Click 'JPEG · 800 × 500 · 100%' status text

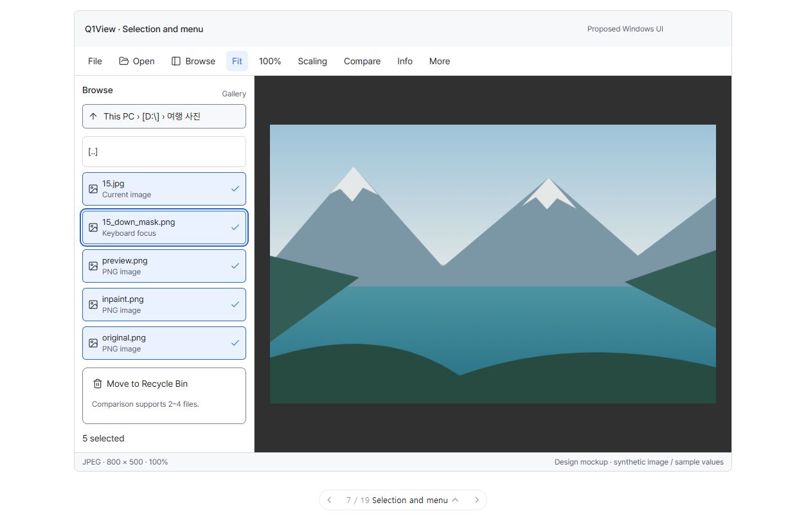pos(125,462)
